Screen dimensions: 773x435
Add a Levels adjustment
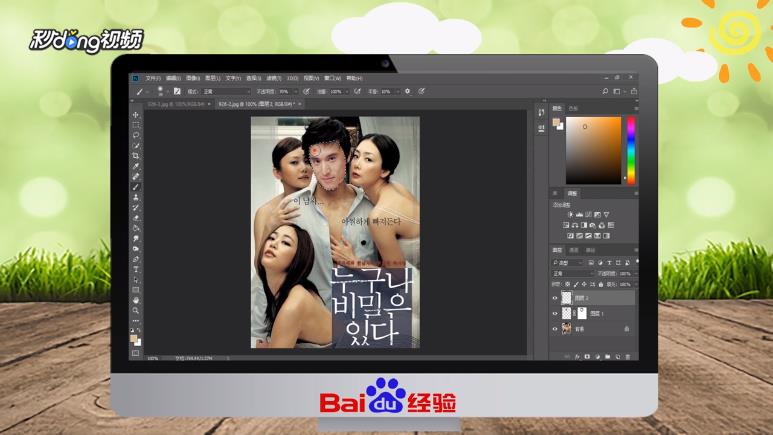579,215
